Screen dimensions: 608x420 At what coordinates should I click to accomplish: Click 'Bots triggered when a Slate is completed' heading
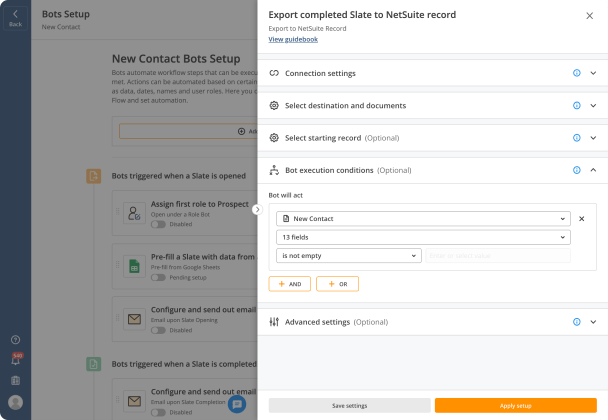[184, 364]
